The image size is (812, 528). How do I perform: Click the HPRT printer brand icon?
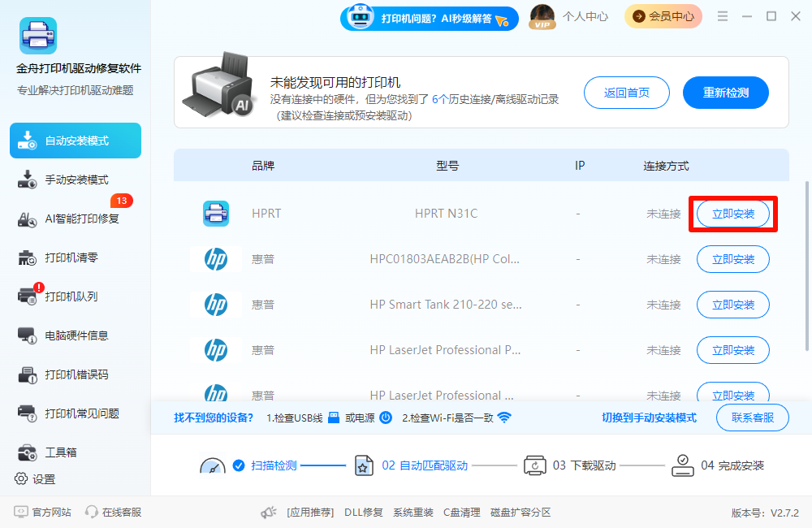[x=216, y=214]
